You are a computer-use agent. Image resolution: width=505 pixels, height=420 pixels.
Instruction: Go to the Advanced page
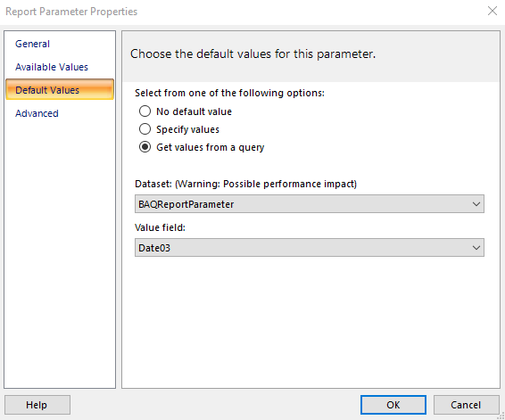pos(37,113)
